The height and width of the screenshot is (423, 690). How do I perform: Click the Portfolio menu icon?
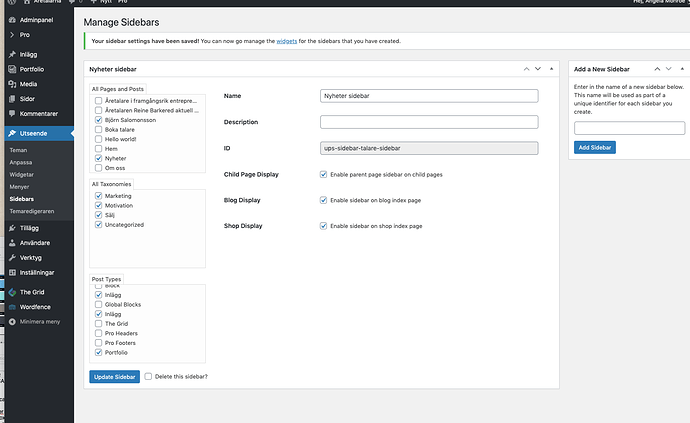coord(12,69)
